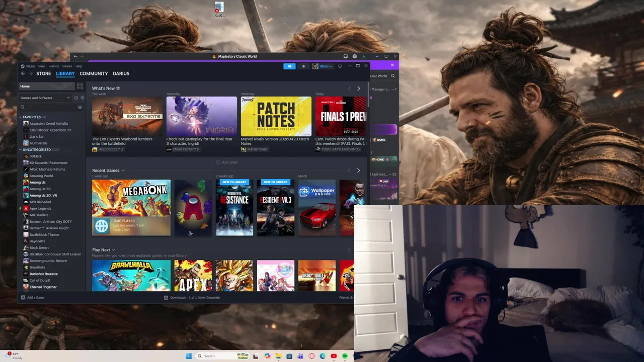Go back with Steam navigation arrow

coord(23,73)
